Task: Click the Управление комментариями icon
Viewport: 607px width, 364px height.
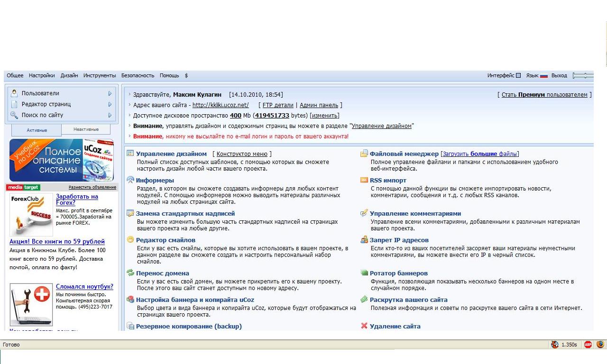Action: [x=364, y=213]
